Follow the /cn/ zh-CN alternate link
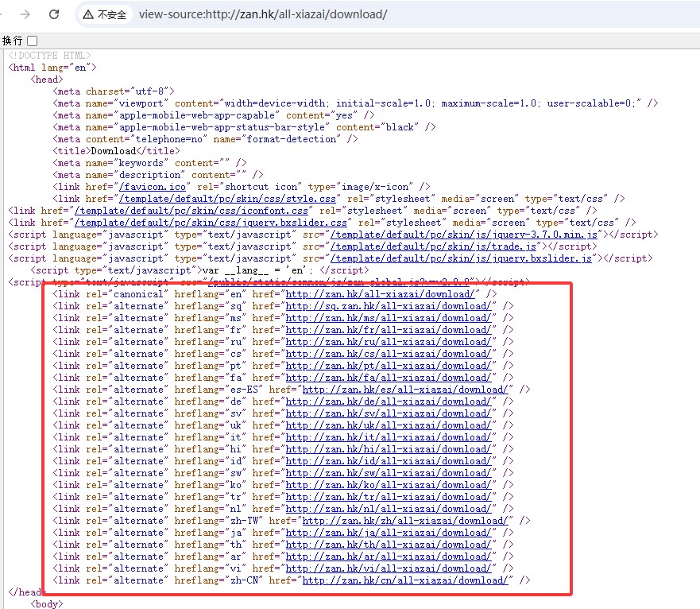This screenshot has width=700, height=609. 405,580
